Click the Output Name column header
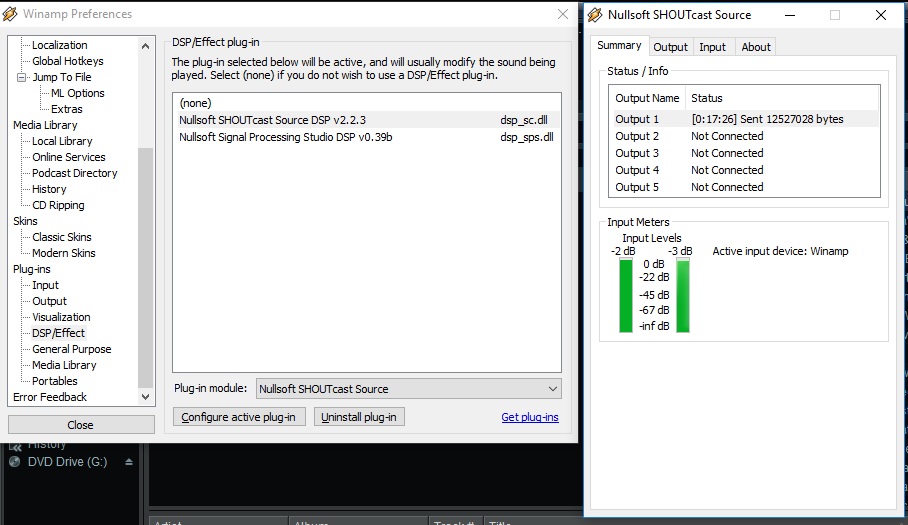Image resolution: width=908 pixels, height=525 pixels. [x=647, y=98]
